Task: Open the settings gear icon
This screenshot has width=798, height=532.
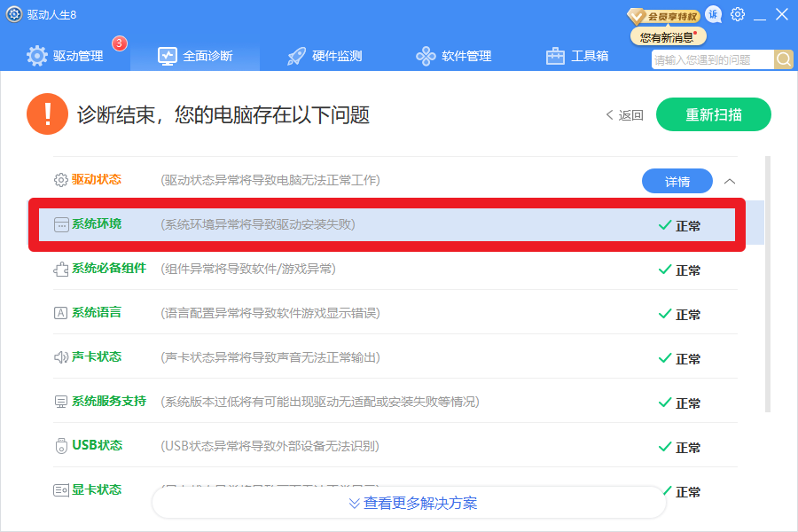Action: click(738, 14)
